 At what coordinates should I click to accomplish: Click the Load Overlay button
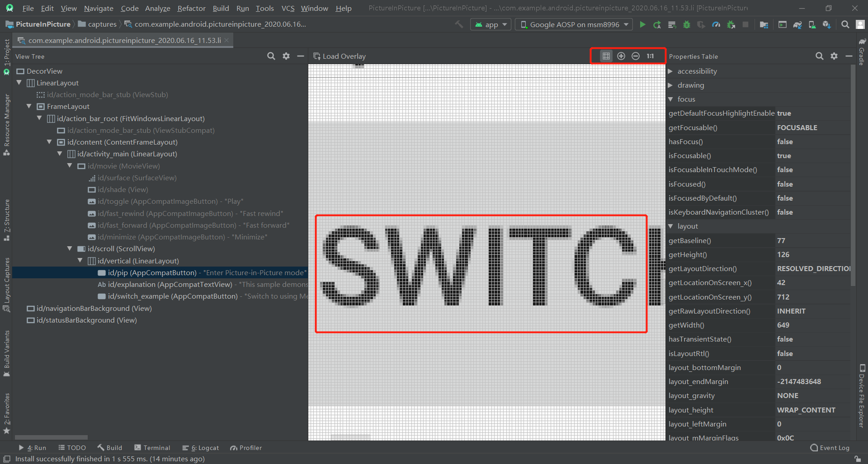tap(340, 56)
